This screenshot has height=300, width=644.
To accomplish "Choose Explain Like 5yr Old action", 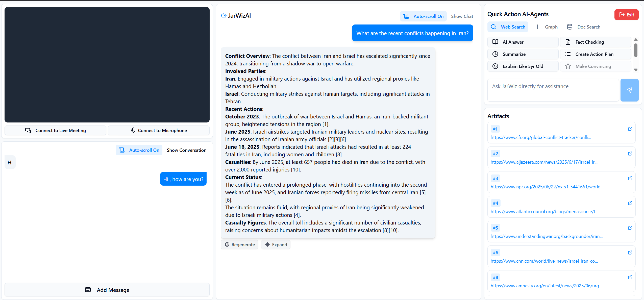I will [x=523, y=66].
